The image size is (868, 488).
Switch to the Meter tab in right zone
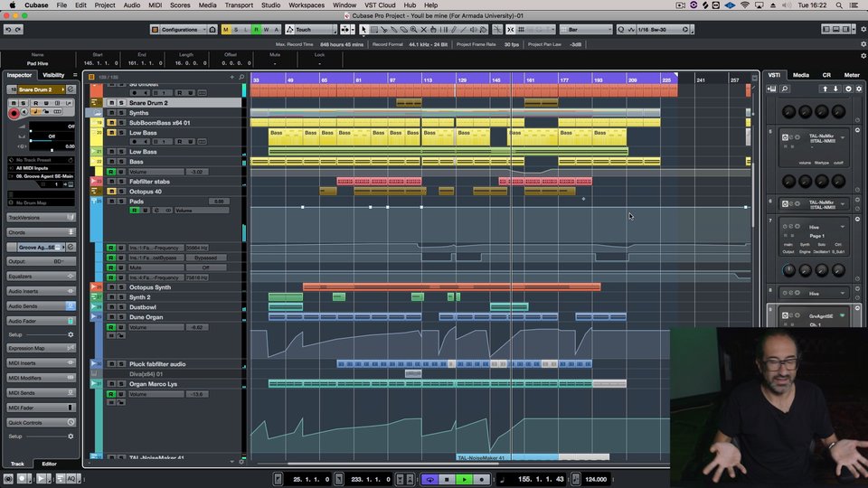(x=852, y=75)
